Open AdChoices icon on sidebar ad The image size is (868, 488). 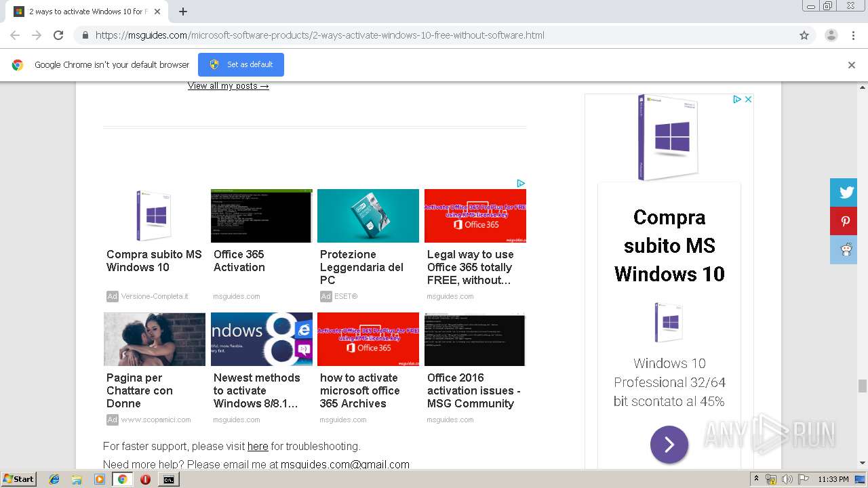737,99
